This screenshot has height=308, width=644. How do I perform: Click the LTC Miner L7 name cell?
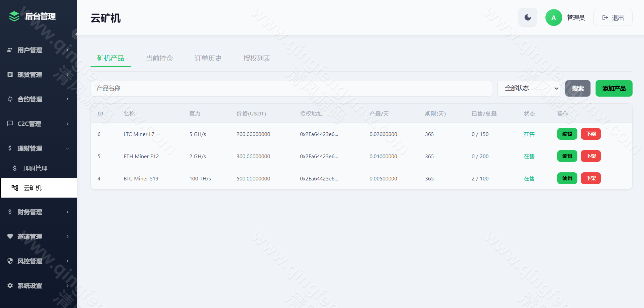(x=139, y=134)
